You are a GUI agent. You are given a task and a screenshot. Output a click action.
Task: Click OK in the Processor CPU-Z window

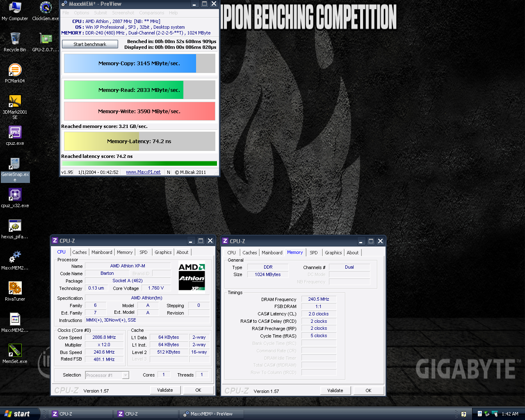click(x=198, y=390)
